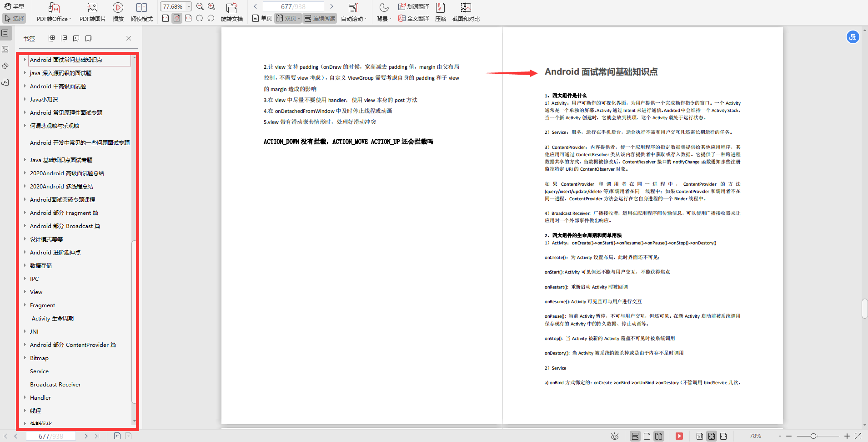
Task: Activate the Select tool (选择)
Action: click(x=14, y=18)
